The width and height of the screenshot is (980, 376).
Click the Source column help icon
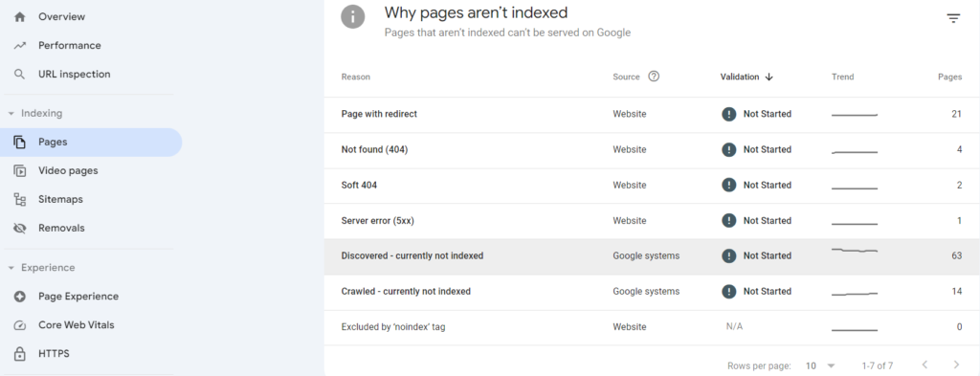coord(654,77)
